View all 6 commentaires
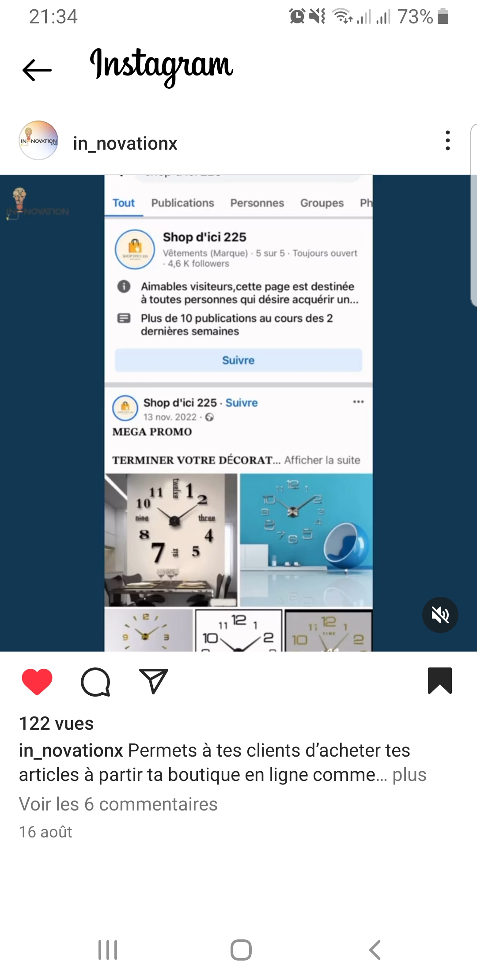This screenshot has height=980, width=477. tap(118, 804)
